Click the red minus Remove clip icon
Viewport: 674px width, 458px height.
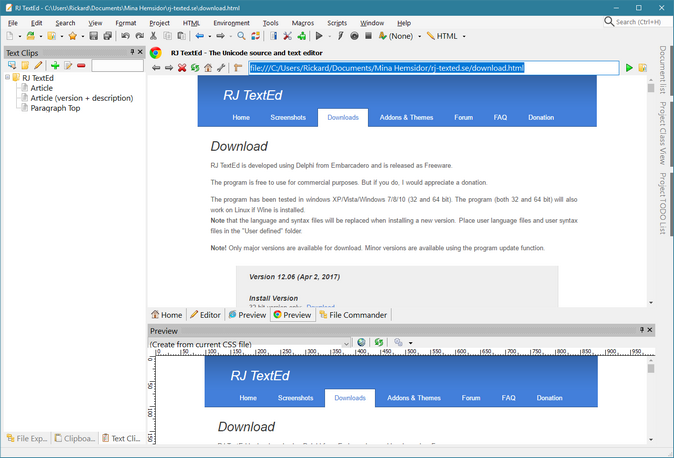click(81, 65)
